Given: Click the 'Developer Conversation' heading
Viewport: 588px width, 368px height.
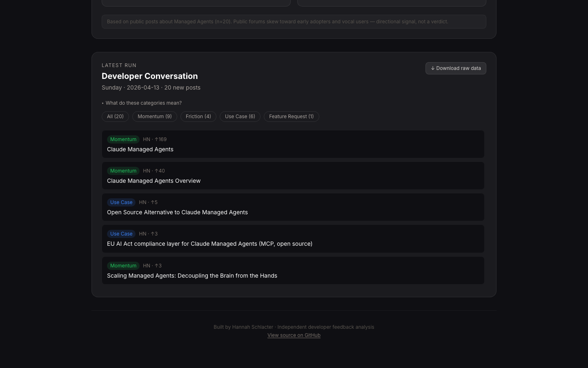Looking at the screenshot, I should pyautogui.click(x=149, y=76).
